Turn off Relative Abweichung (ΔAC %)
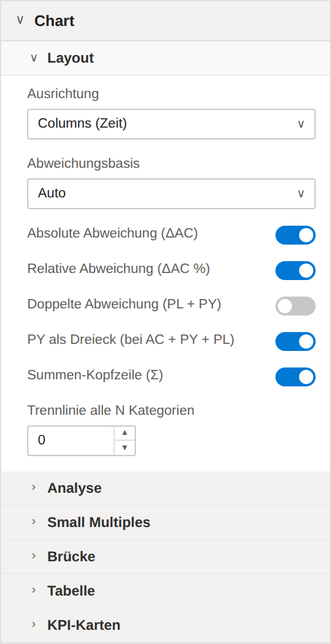The width and height of the screenshot is (331, 644). 296,271
